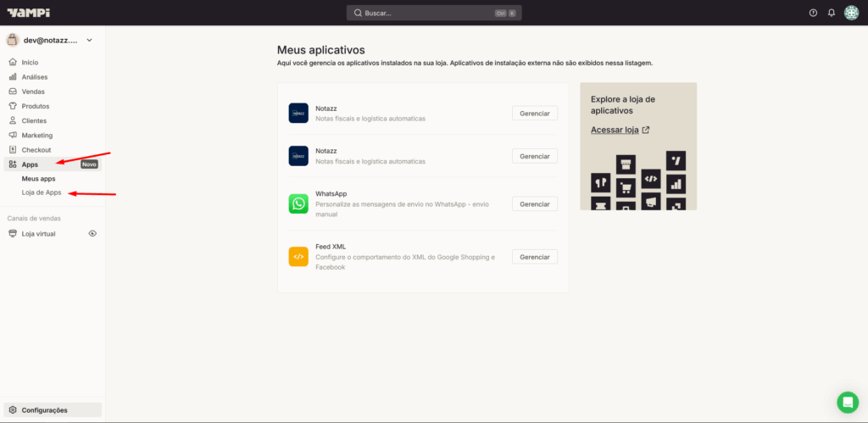Open the Marketing menu item
This screenshot has width=868, height=423.
tap(53, 135)
